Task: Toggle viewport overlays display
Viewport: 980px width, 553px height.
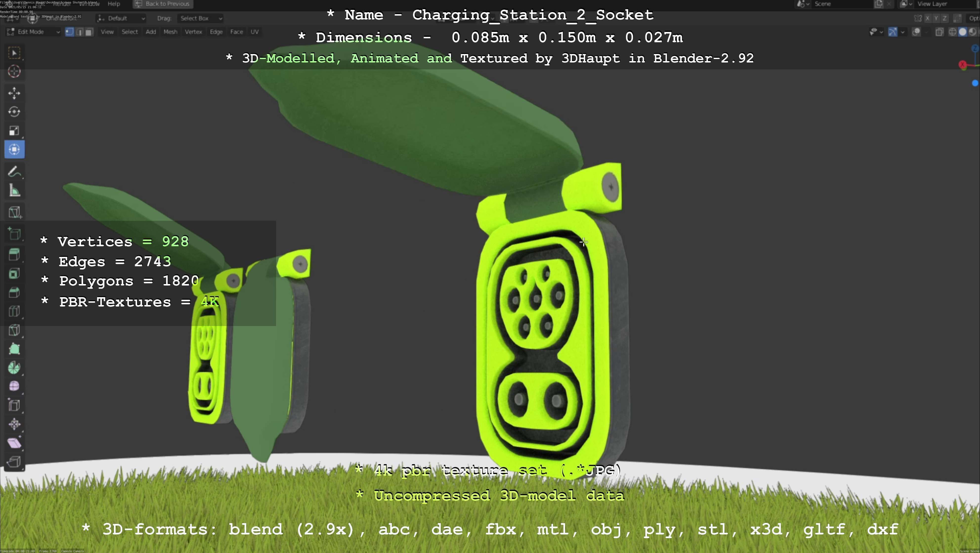Action: coord(916,32)
